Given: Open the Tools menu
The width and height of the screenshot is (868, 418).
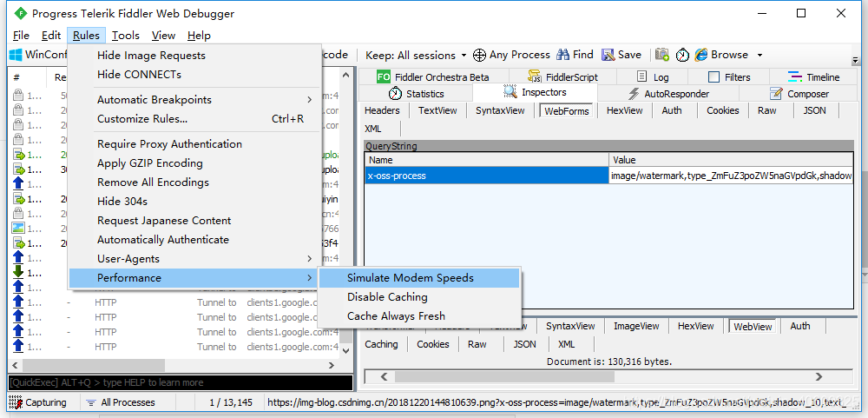Looking at the screenshot, I should (x=126, y=36).
